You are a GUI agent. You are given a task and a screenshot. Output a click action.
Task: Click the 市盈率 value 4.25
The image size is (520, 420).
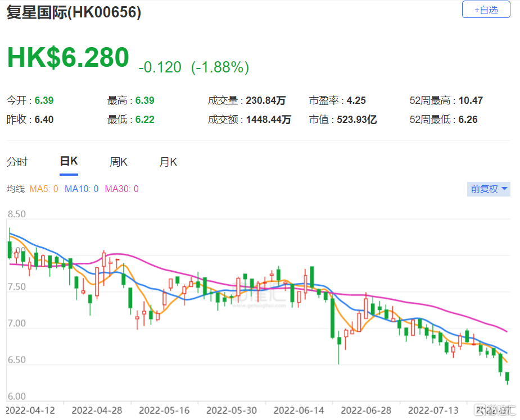(356, 101)
